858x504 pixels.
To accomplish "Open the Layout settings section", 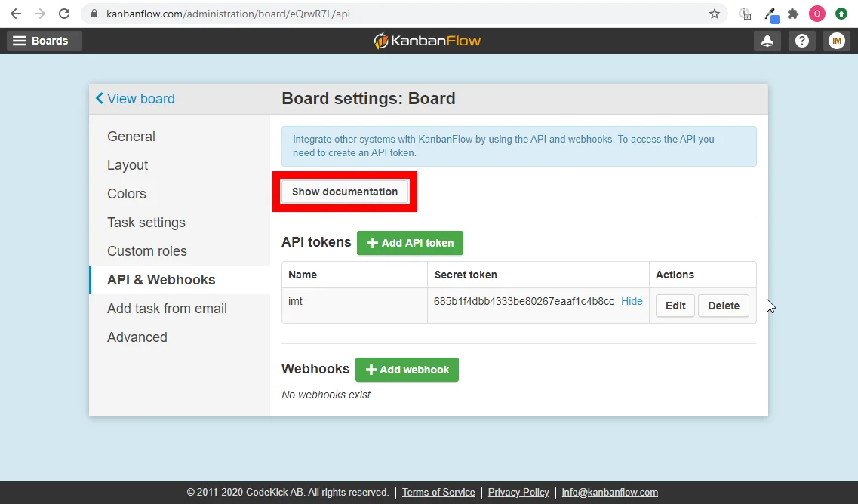I will pyautogui.click(x=128, y=164).
